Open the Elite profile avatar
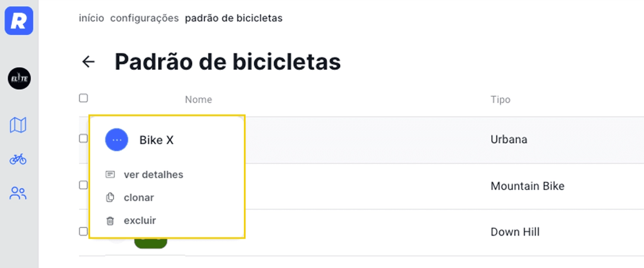The height and width of the screenshot is (268, 644). [19, 78]
